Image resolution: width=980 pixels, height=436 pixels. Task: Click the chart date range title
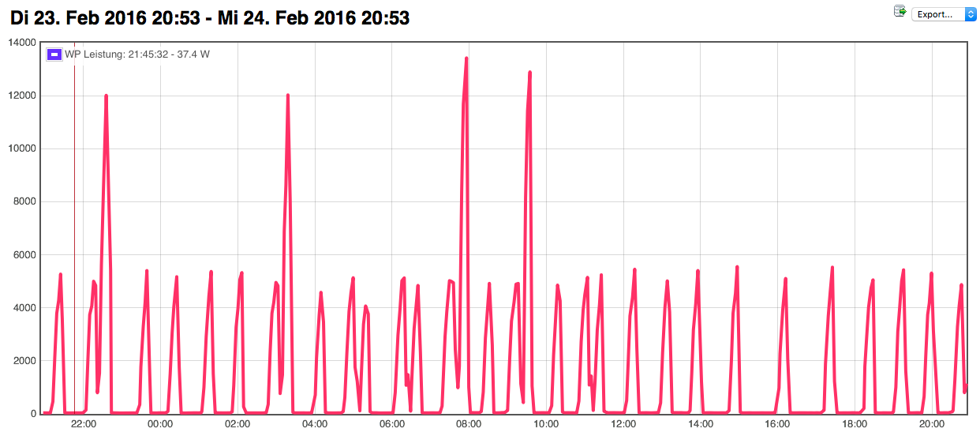click(x=210, y=17)
